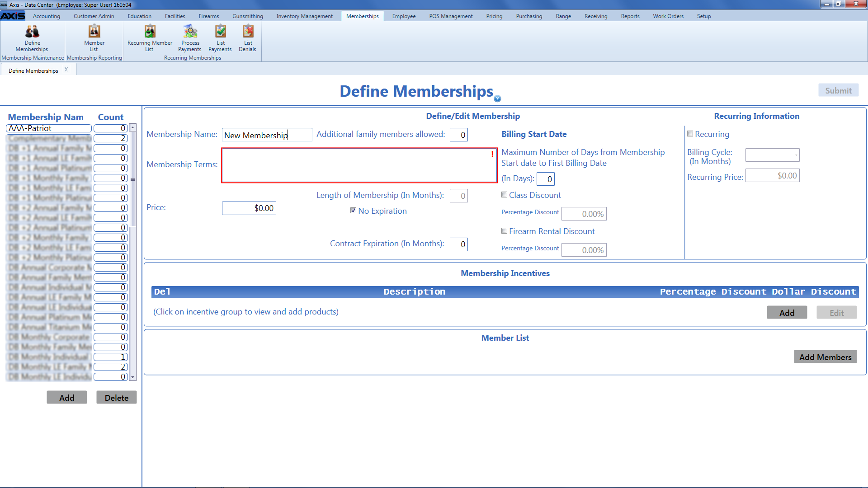
Task: Enable the Class Discount checkbox
Action: tap(504, 195)
